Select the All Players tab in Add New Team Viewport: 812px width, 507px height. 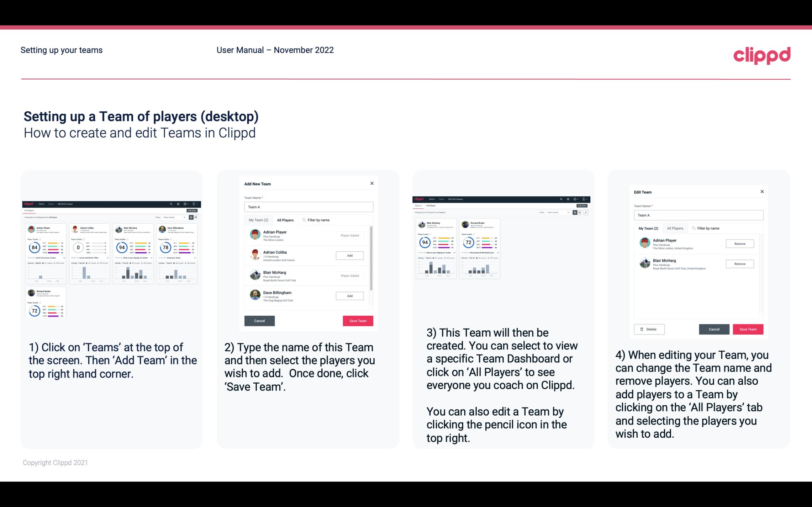tap(285, 220)
